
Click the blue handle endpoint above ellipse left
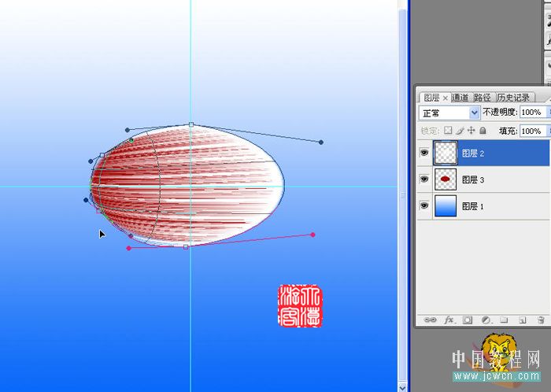128,130
